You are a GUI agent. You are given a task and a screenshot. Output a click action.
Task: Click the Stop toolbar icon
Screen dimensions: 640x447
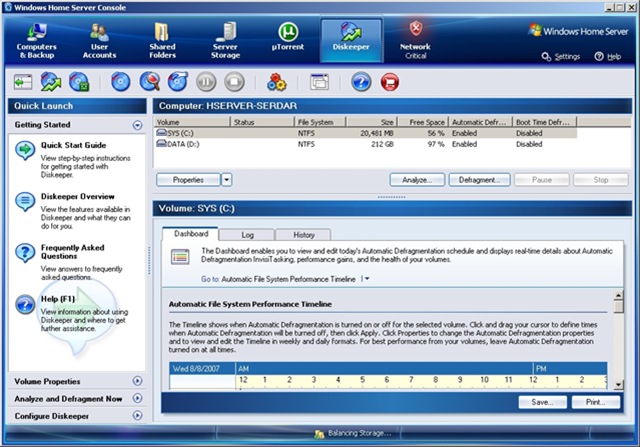point(234,82)
